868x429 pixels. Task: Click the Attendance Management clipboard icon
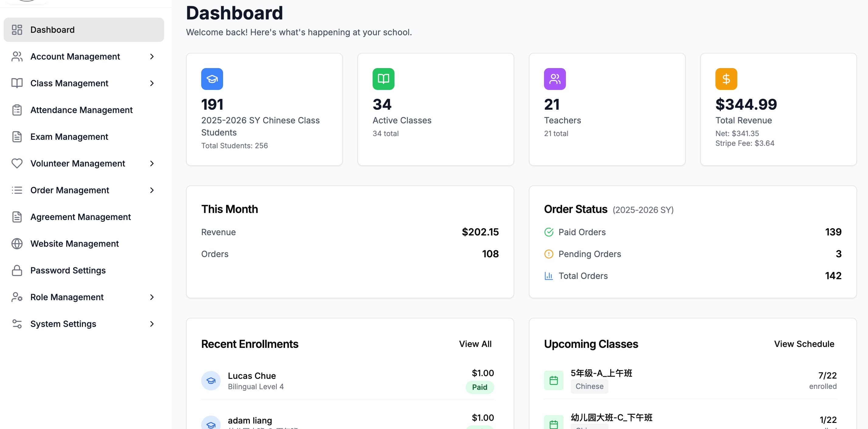click(17, 110)
